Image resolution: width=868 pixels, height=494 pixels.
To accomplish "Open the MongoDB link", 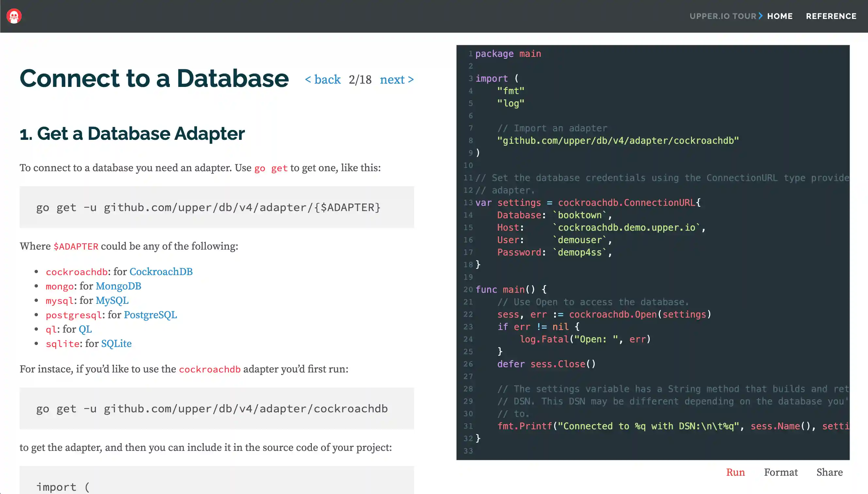I will 118,286.
